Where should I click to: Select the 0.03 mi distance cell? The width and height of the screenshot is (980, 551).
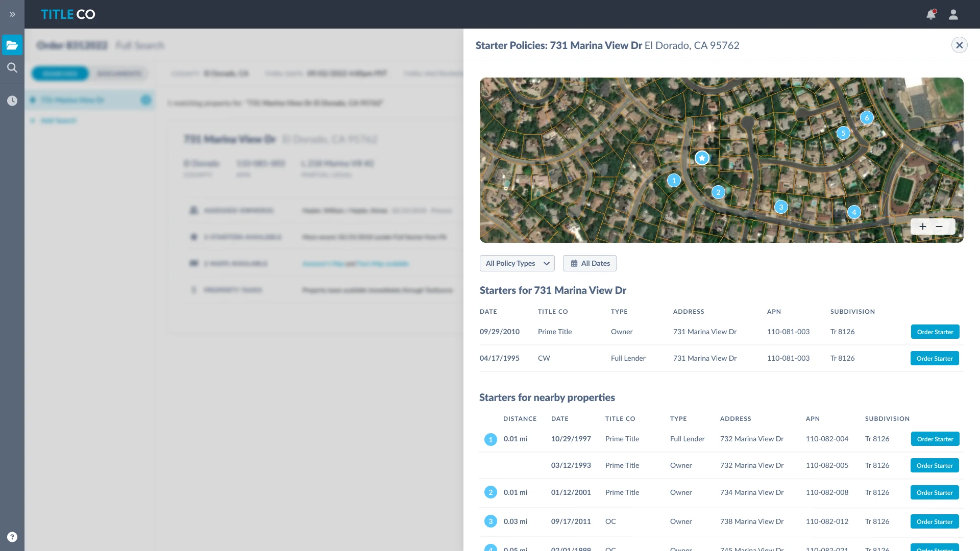tap(516, 521)
